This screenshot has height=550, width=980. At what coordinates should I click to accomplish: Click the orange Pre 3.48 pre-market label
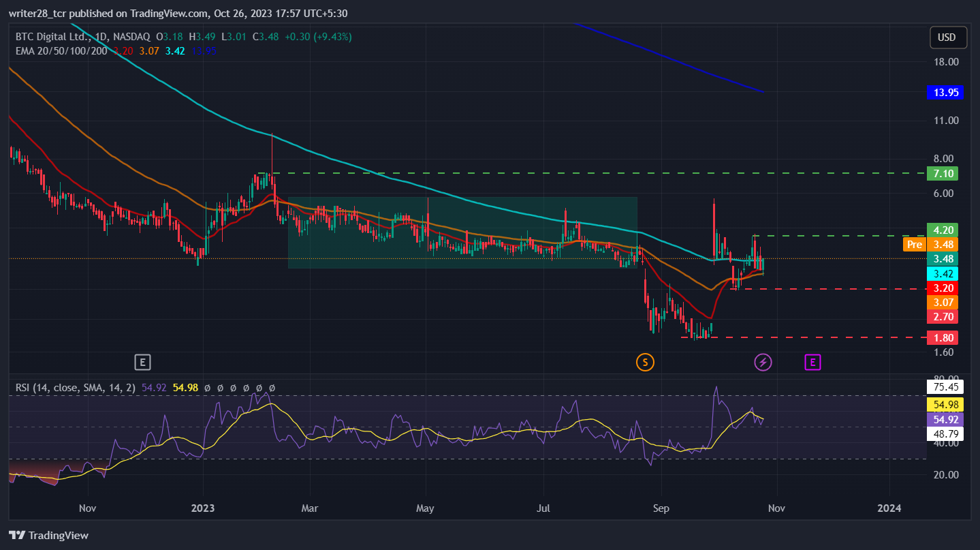point(930,244)
